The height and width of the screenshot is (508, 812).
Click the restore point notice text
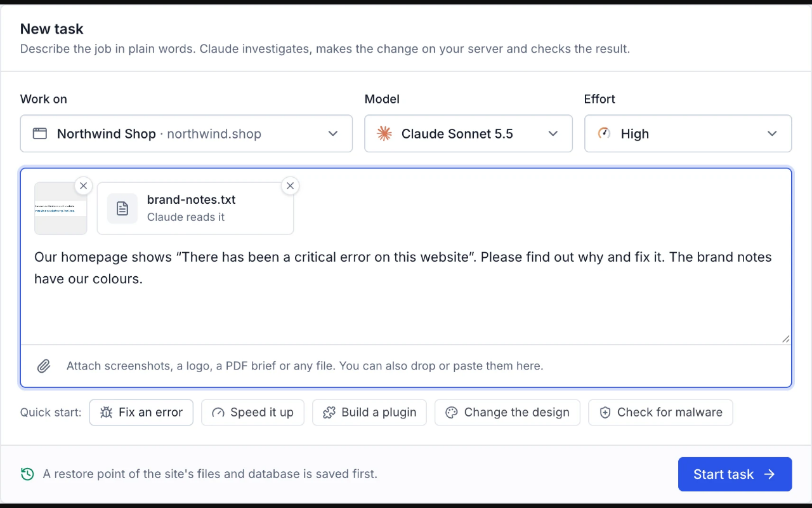pos(210,474)
